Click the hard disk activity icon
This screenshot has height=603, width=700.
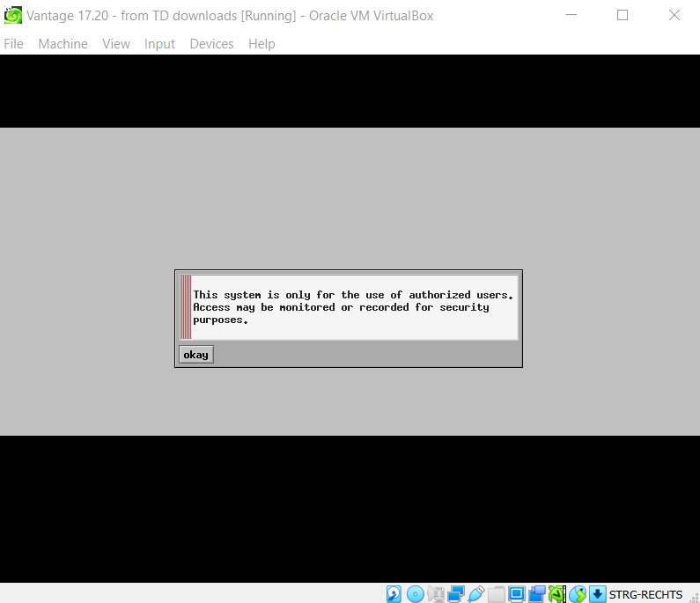tap(394, 594)
